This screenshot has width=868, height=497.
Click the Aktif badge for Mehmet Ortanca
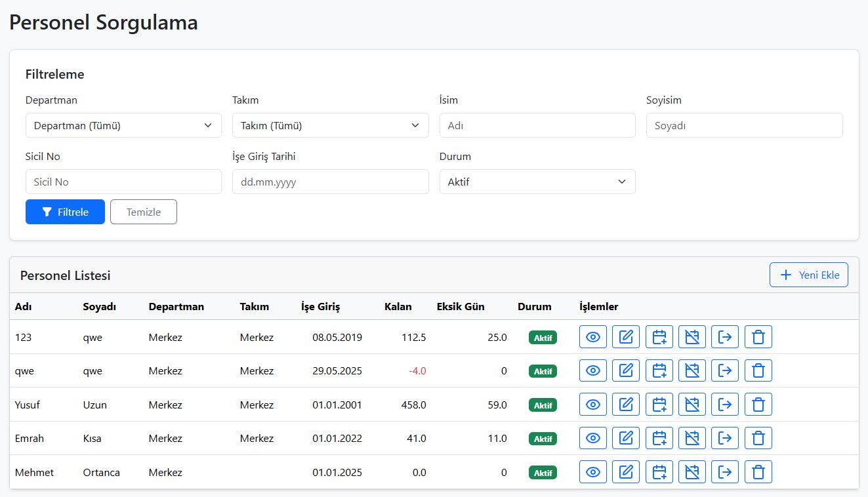543,472
